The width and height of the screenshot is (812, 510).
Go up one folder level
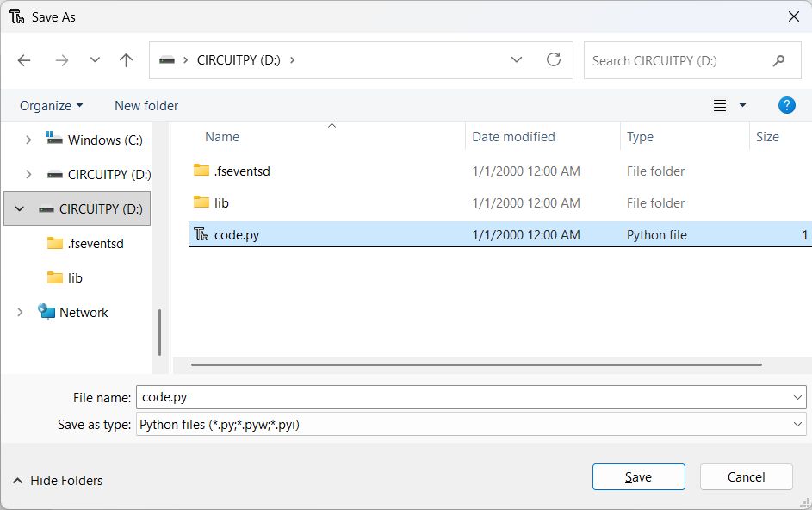(x=126, y=60)
